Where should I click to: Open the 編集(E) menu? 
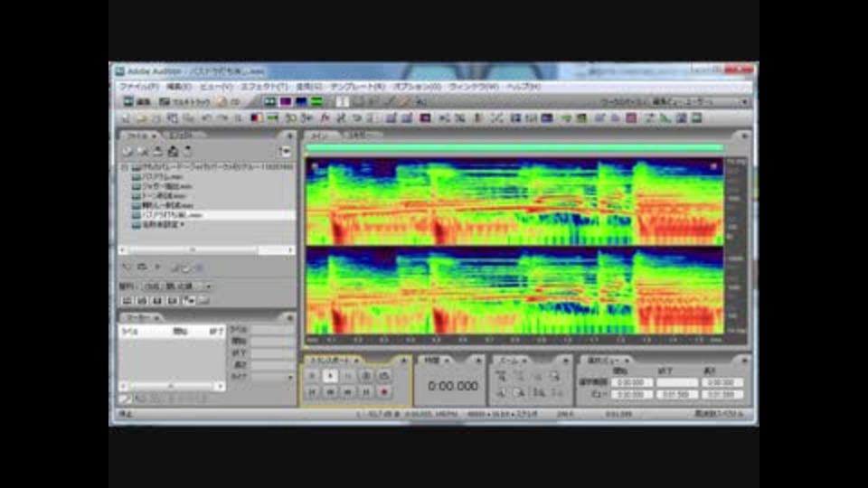tap(178, 87)
